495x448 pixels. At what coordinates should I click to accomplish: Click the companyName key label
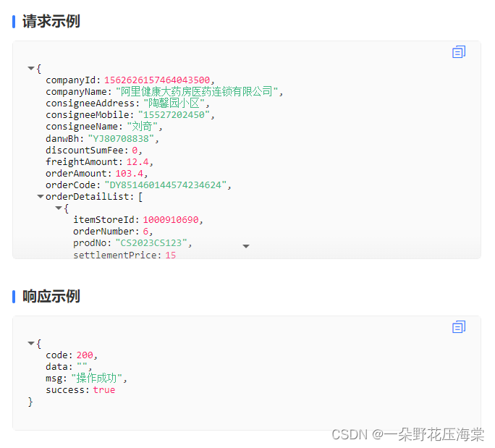point(76,92)
